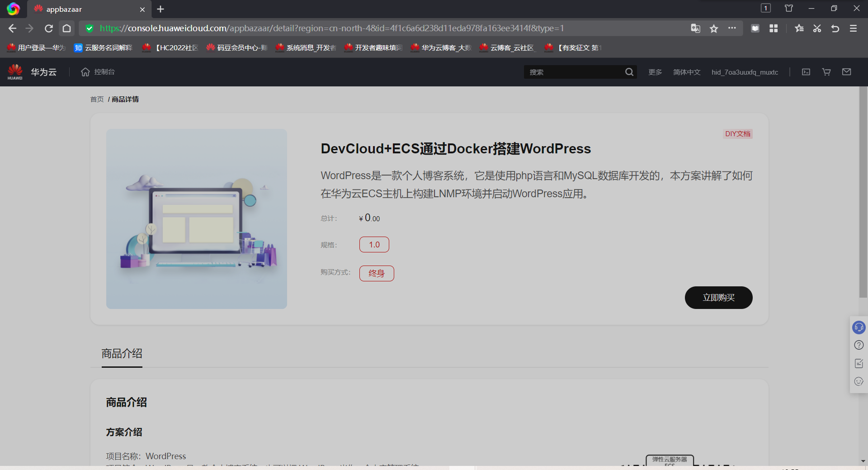Click the 项目名称: WordPress line
868x470 pixels.
(x=146, y=456)
